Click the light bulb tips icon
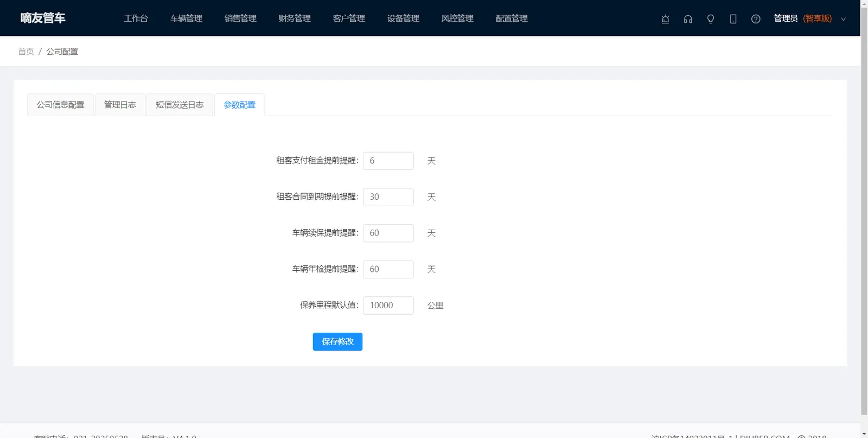 (x=711, y=19)
